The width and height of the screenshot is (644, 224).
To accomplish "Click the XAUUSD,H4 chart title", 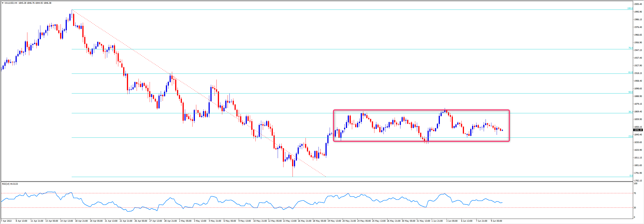I will coord(11,3).
